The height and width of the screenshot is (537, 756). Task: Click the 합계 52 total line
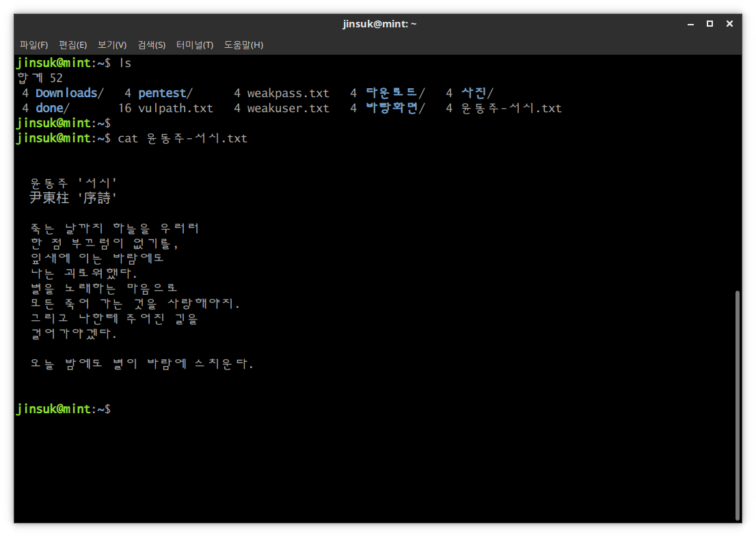point(40,78)
